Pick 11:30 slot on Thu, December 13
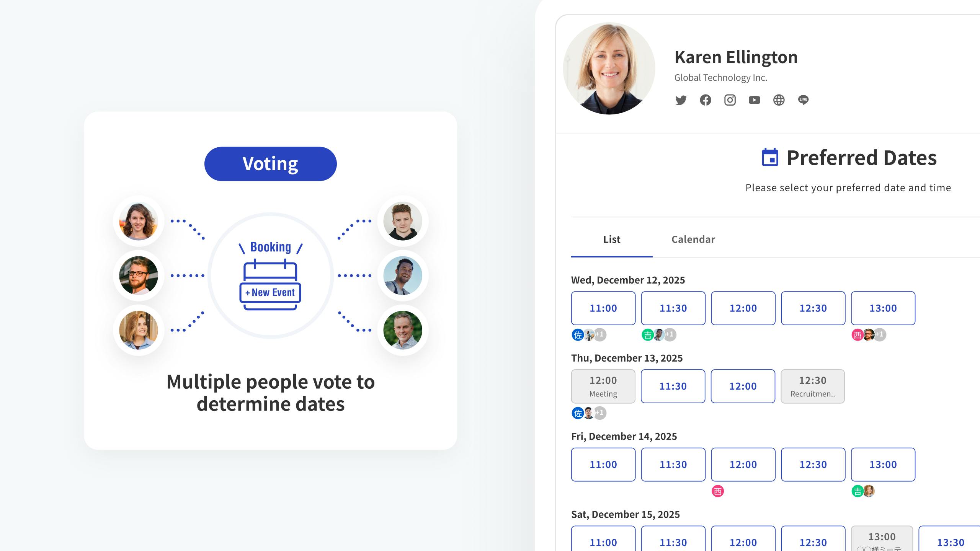The image size is (980, 551). tap(673, 386)
